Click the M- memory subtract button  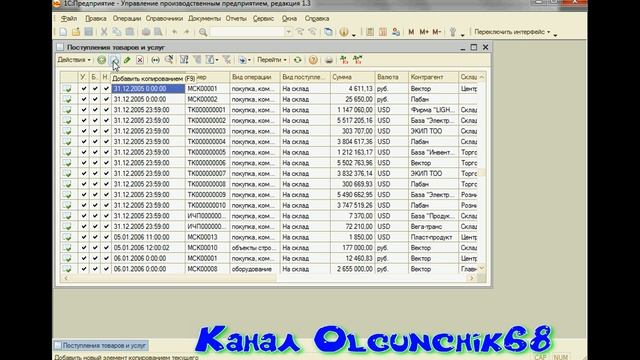(x=436, y=32)
